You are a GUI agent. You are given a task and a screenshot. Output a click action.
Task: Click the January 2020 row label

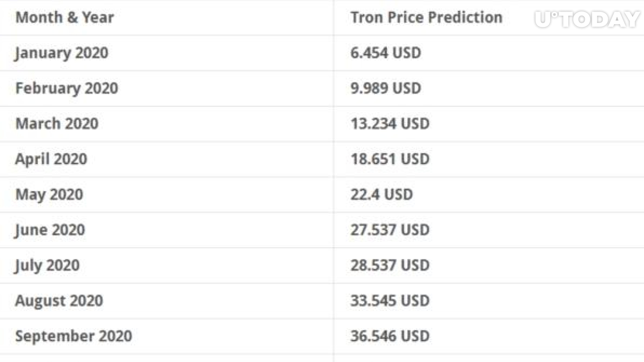point(62,53)
